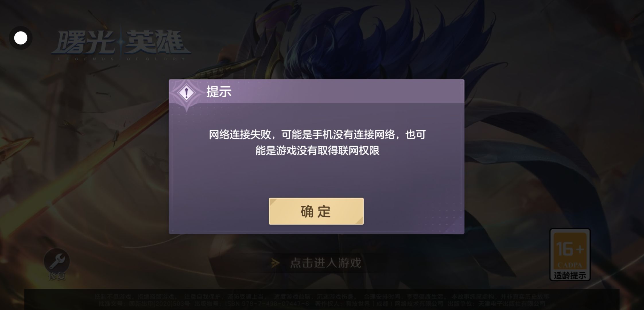Click the CADPA text on the rating badge

(570, 265)
